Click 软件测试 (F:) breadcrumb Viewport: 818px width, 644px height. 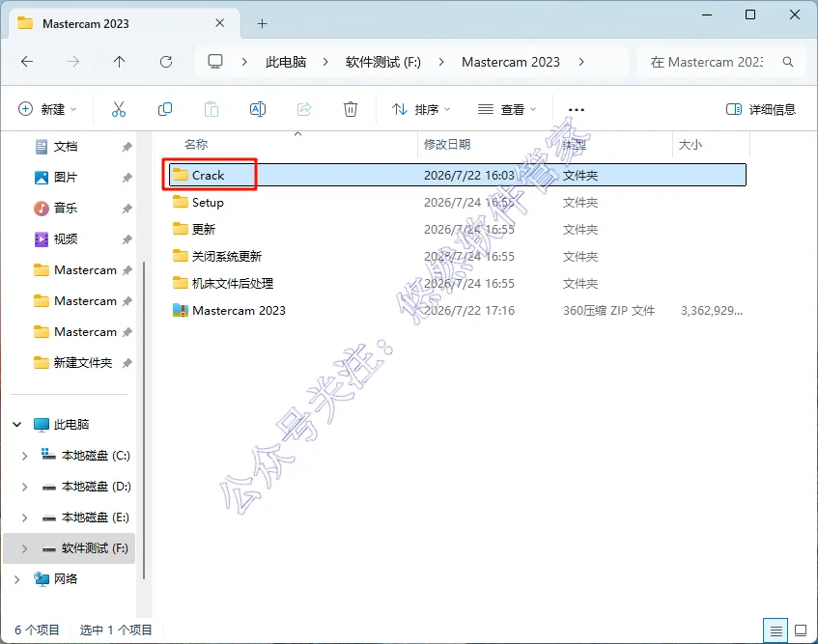click(x=382, y=62)
